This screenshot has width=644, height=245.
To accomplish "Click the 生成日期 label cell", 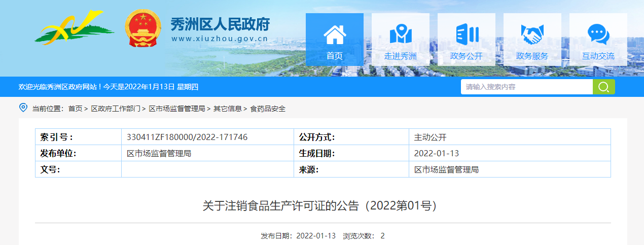I will coord(351,153).
